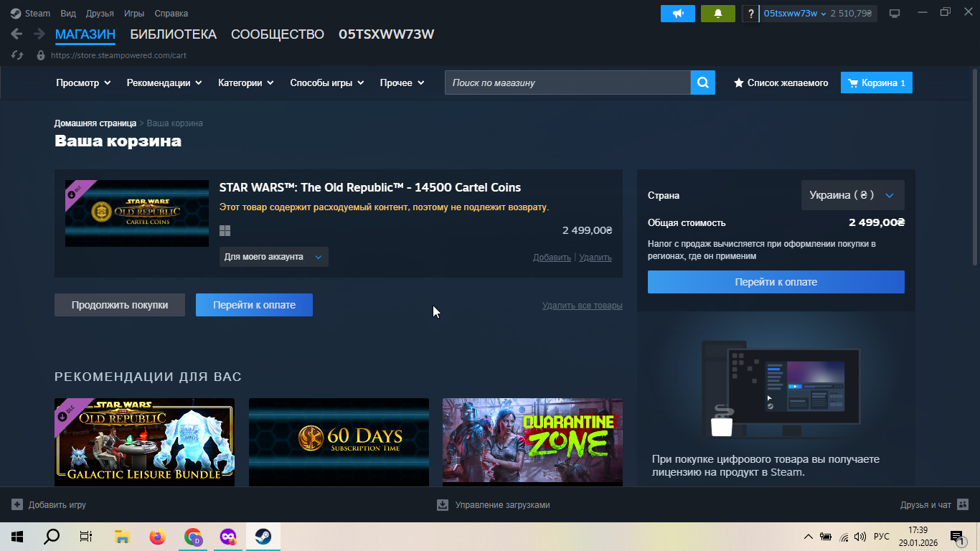Click the Домашняя страница breadcrumb
The image size is (980, 551).
95,123
